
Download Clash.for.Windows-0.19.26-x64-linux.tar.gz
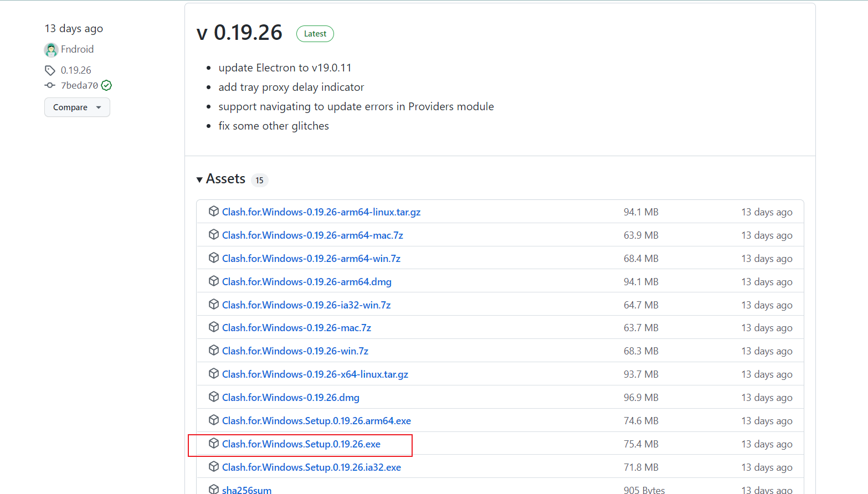point(315,374)
